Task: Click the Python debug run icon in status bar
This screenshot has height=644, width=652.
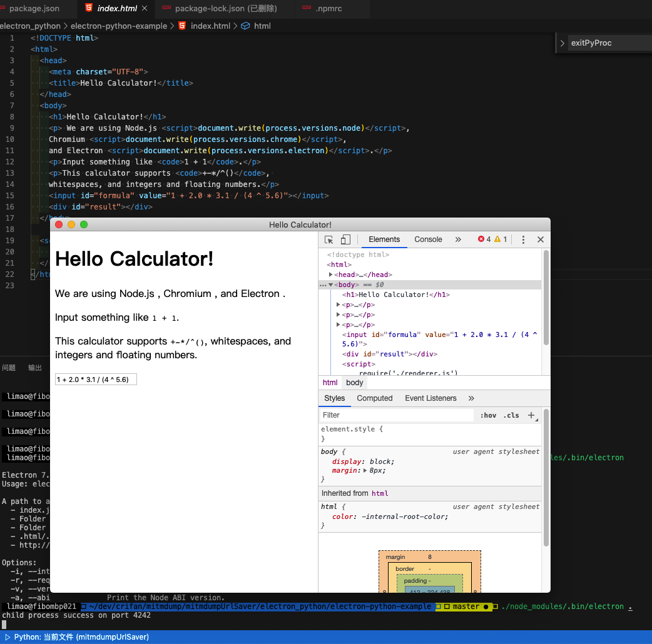Action: click(7, 637)
